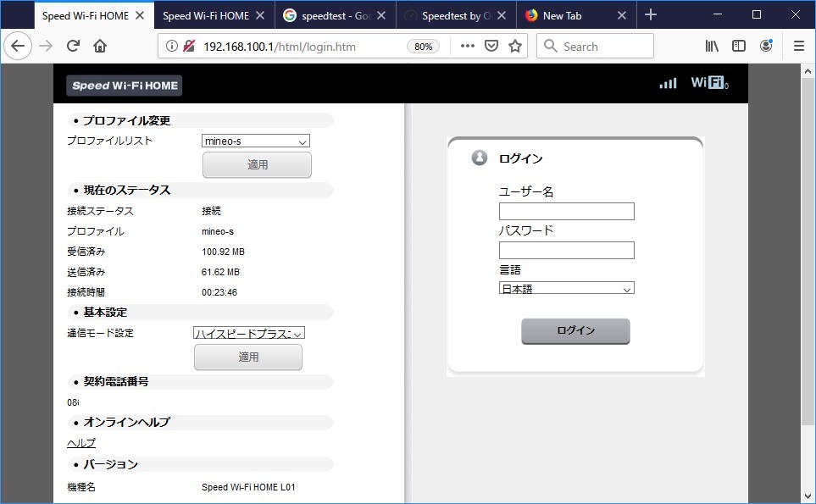Open a new tab with plus button
This screenshot has height=504, width=816.
[651, 15]
